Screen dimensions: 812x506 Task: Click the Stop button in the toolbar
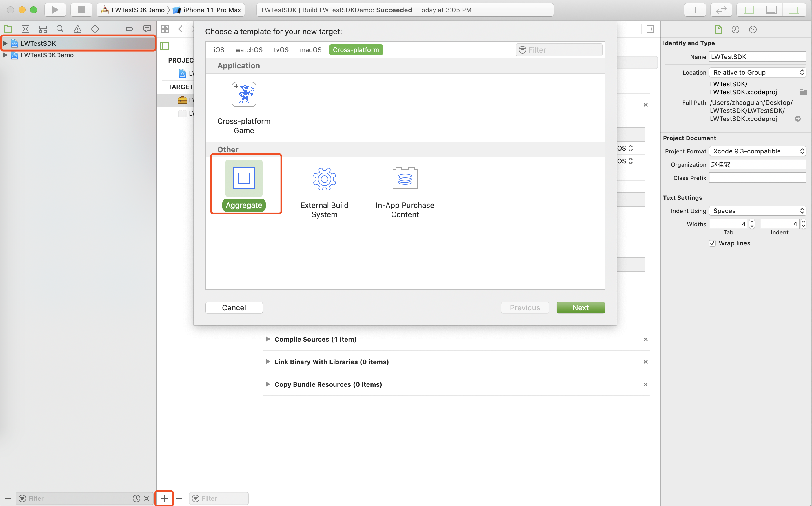coord(81,10)
